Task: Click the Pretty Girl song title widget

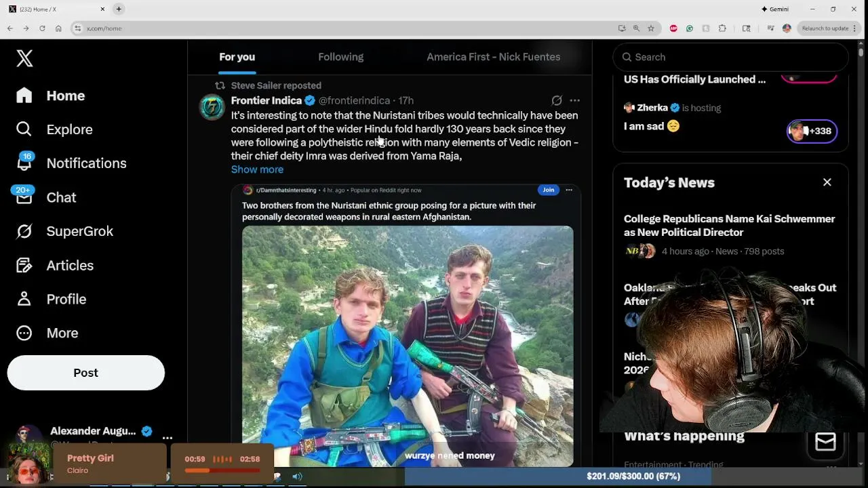Action: pyautogui.click(x=90, y=458)
